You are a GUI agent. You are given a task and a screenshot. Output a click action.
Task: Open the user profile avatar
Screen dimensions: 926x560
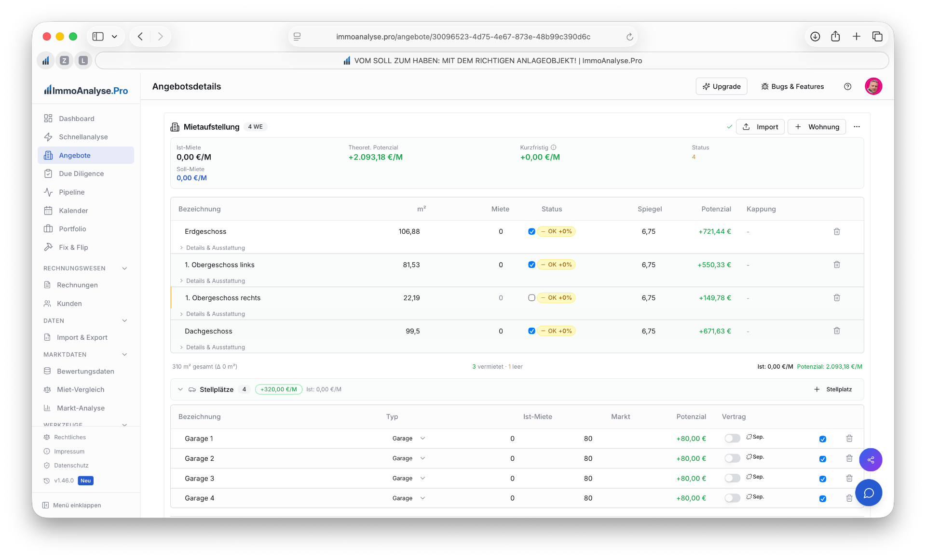point(873,86)
